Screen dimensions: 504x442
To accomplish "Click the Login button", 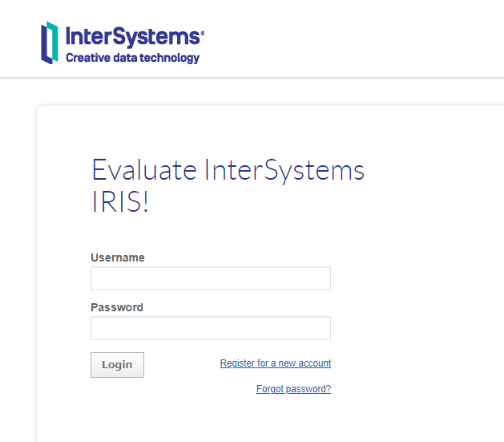I will pos(117,365).
